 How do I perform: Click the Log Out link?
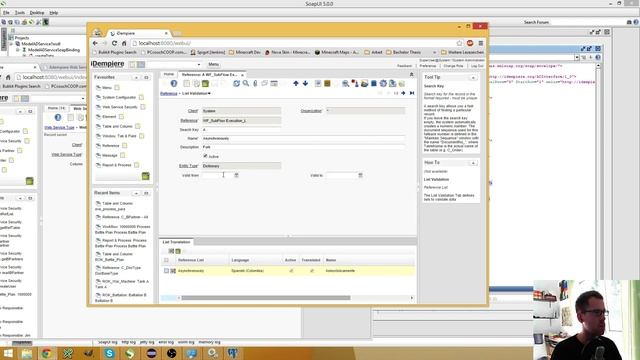click(x=477, y=66)
